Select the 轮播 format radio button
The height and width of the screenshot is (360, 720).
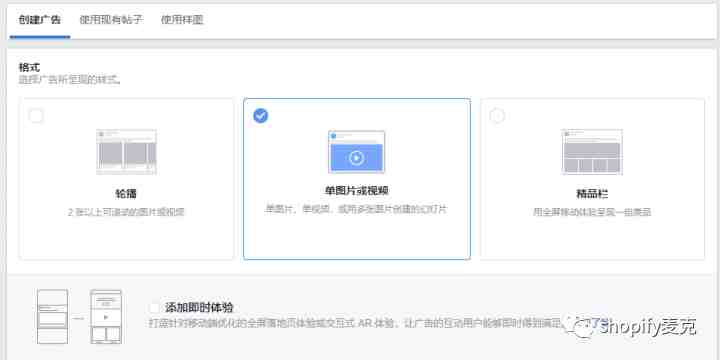coord(36,116)
